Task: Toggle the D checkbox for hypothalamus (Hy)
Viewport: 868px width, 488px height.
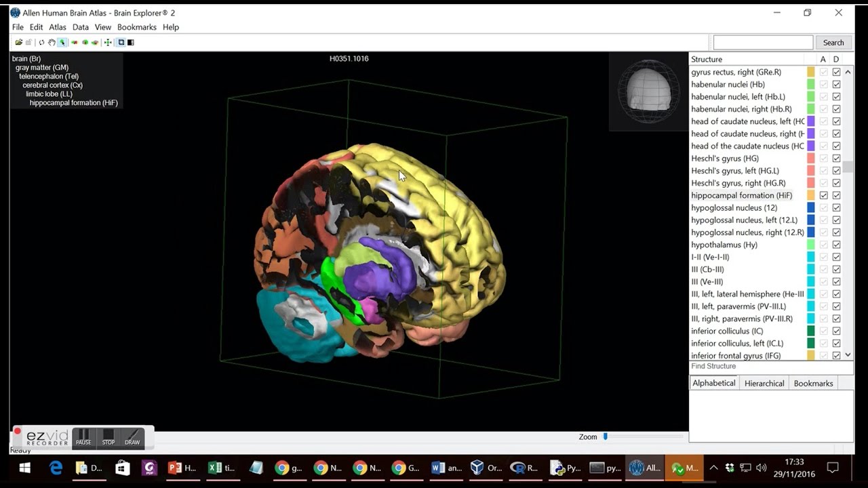Action: (x=836, y=245)
